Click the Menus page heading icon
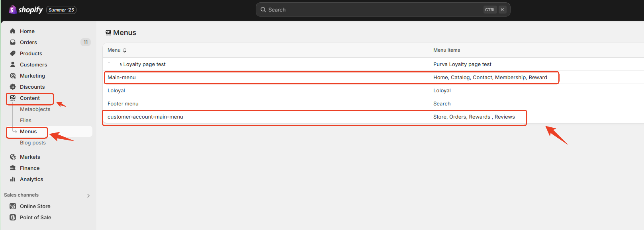644x230 pixels. pos(108,33)
